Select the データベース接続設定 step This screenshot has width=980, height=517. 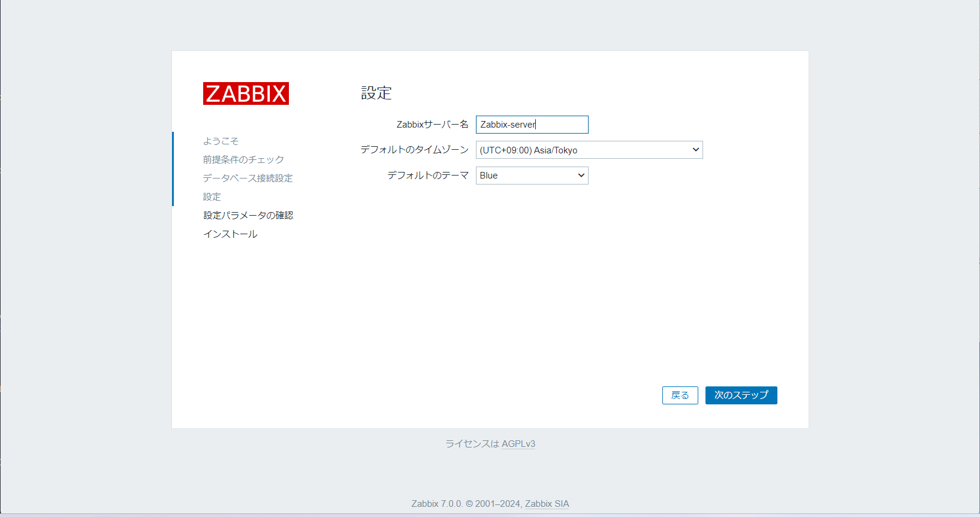(x=248, y=179)
